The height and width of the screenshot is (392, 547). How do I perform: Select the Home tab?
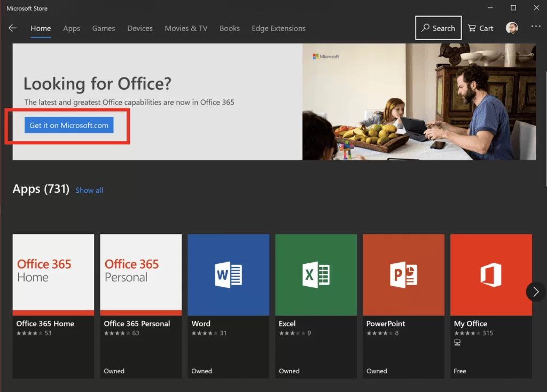click(41, 28)
